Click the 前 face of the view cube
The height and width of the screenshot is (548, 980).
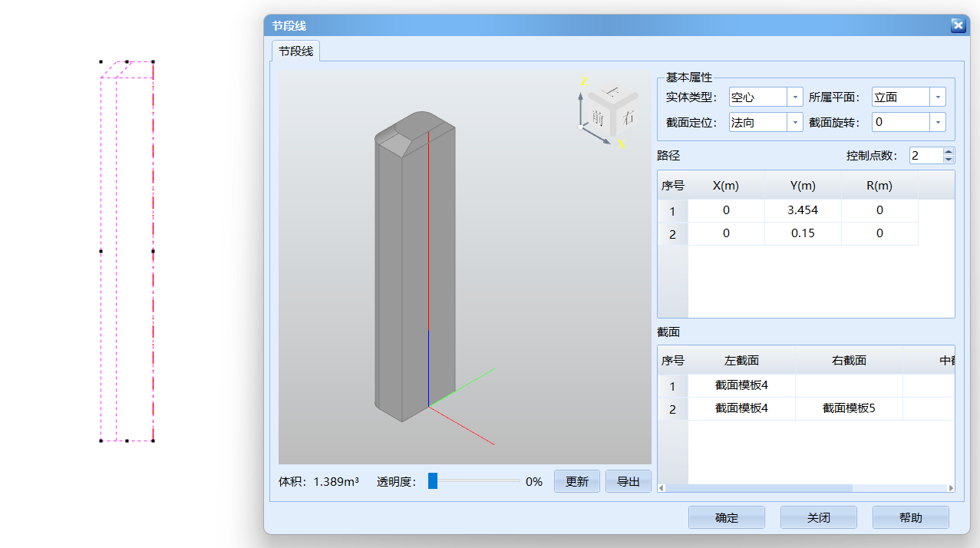598,117
